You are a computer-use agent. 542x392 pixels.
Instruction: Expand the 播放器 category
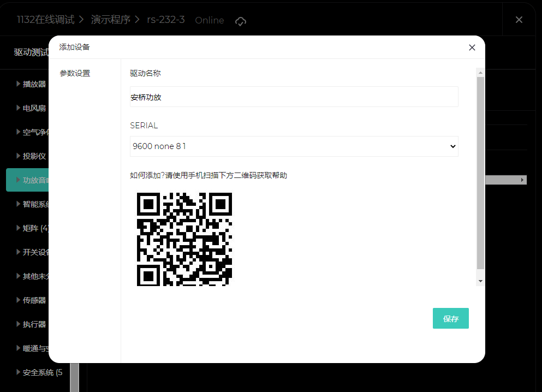(x=19, y=84)
